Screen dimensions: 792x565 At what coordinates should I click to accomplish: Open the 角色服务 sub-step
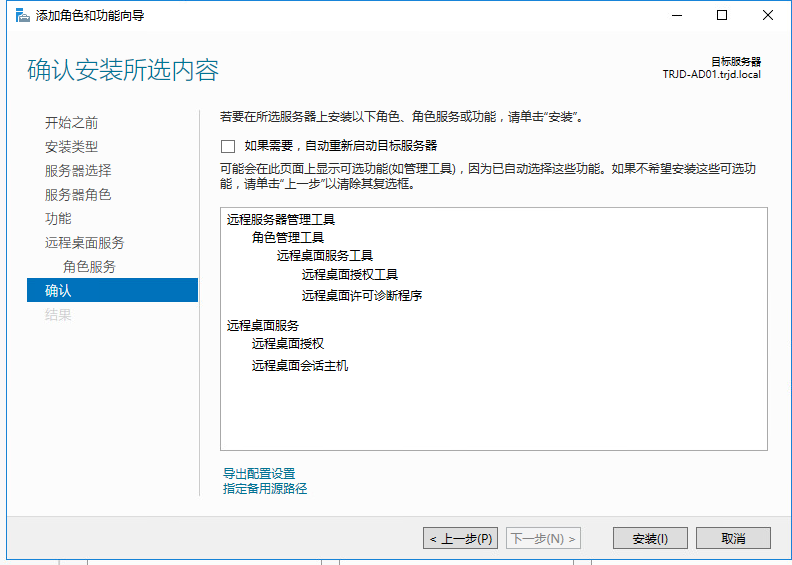click(x=89, y=267)
